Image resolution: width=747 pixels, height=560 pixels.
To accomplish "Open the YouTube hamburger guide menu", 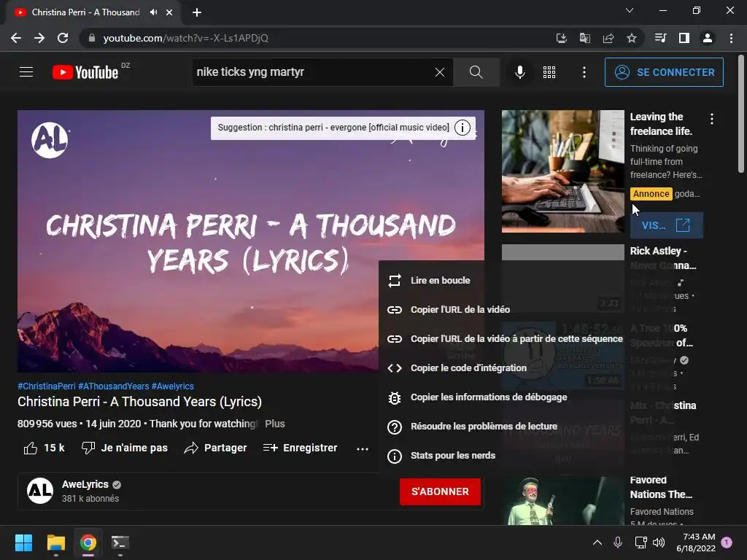I will (26, 72).
